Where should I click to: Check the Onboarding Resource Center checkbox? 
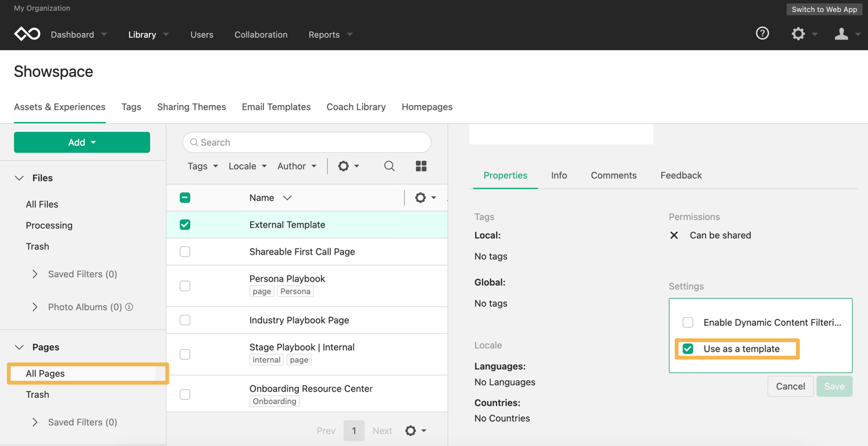(185, 395)
